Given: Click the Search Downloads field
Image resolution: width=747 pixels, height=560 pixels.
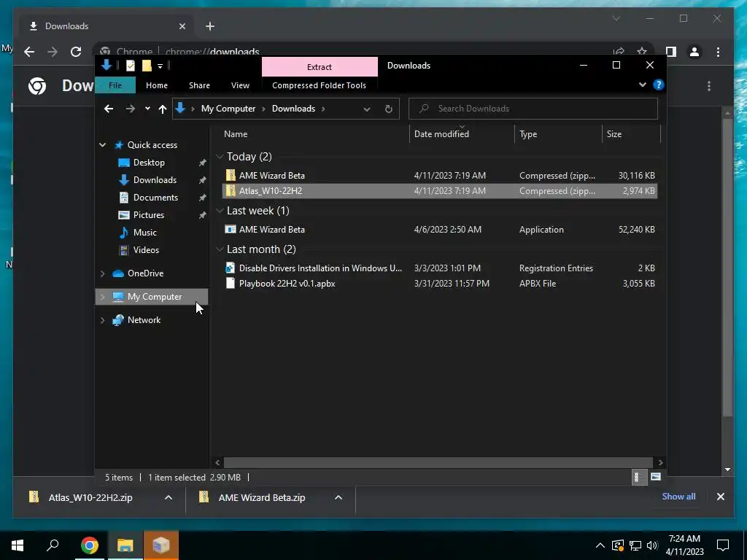Looking at the screenshot, I should click(x=533, y=109).
